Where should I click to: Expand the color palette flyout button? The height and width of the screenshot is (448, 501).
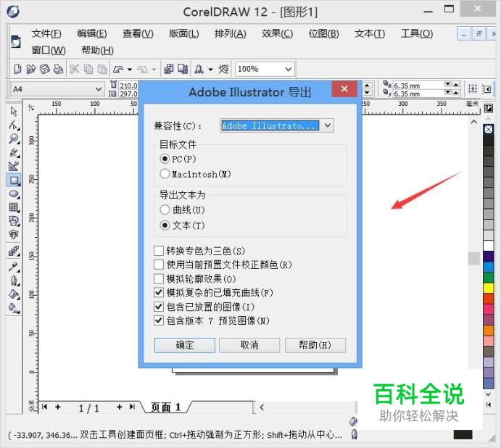click(489, 405)
